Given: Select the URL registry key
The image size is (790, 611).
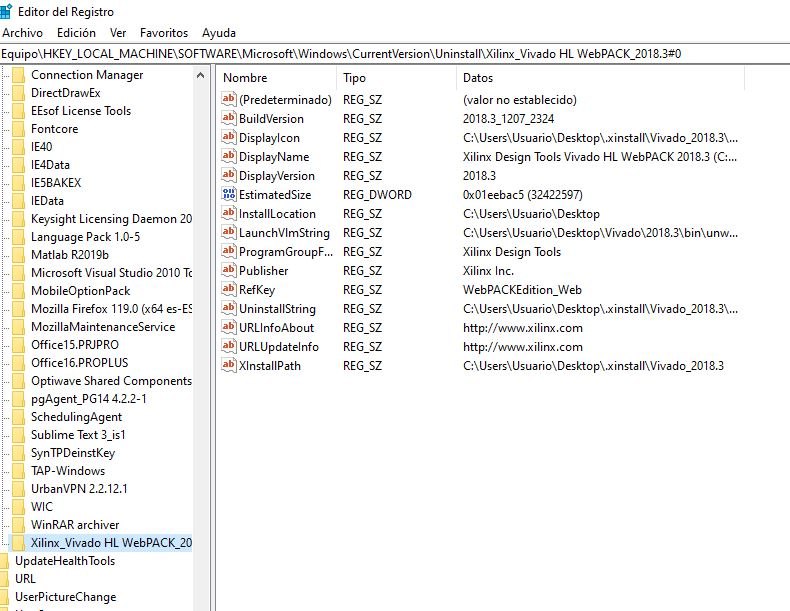Looking at the screenshot, I should pos(25,579).
